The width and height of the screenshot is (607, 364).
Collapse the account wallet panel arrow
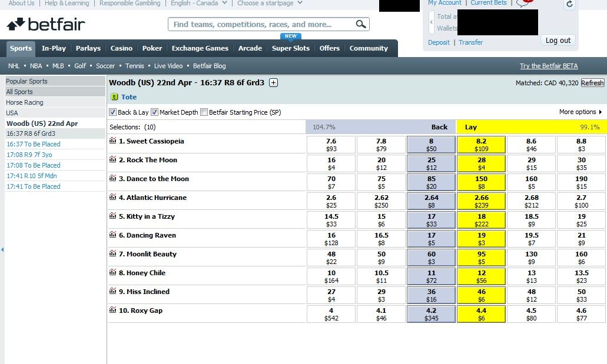pos(431,22)
